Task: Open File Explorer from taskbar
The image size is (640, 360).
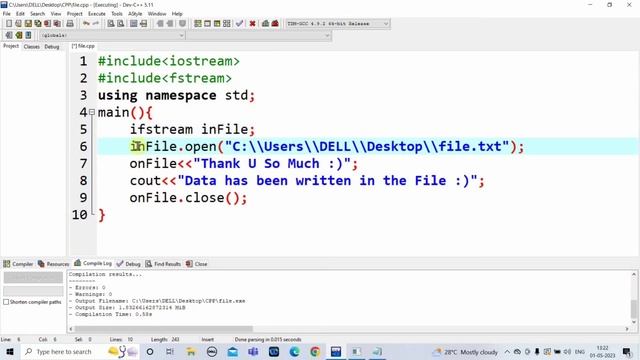Action: (191, 351)
